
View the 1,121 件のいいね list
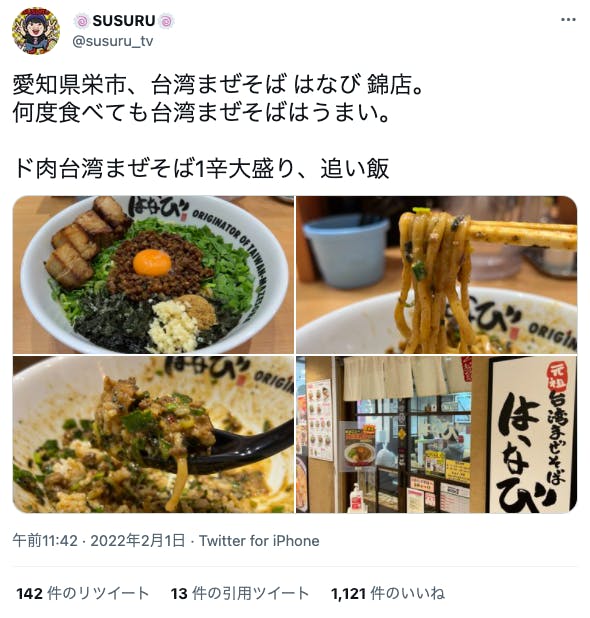coord(388,593)
